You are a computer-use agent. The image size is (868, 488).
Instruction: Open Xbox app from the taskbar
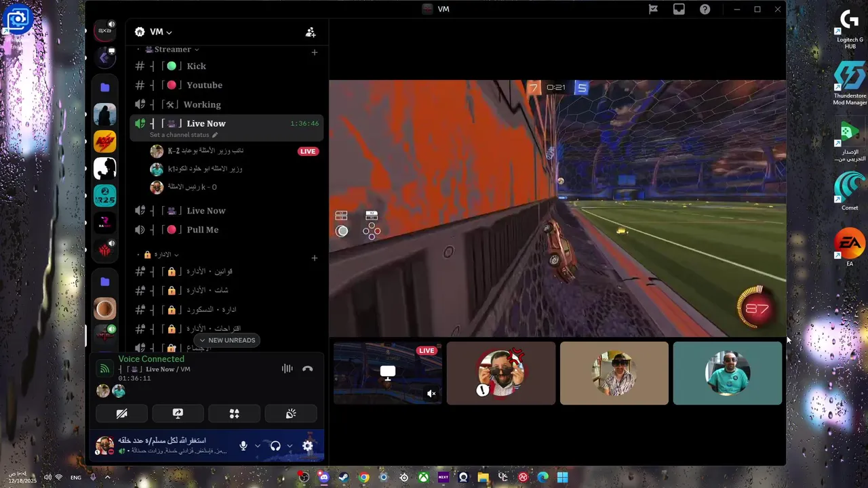424,477
